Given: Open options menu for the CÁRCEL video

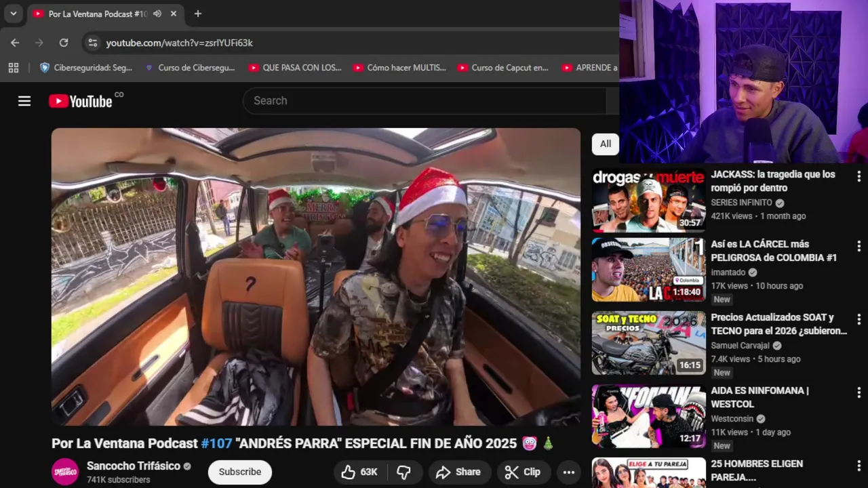Looking at the screenshot, I should pos(859,246).
